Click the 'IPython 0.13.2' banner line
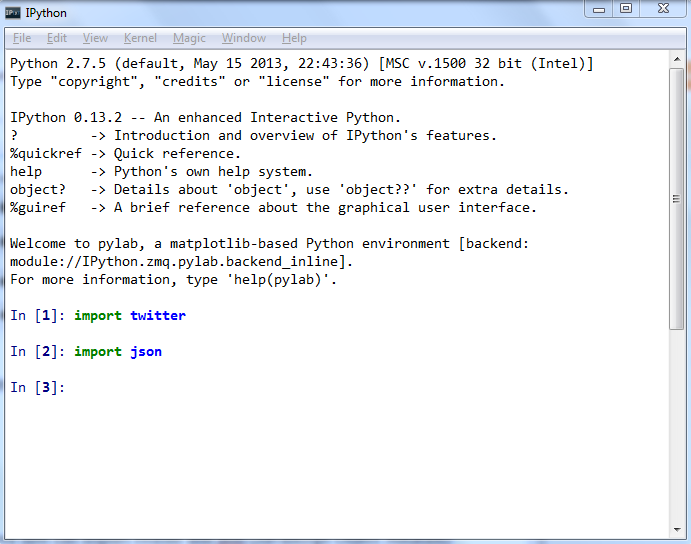Screen dimensions: 691x544 205,118
